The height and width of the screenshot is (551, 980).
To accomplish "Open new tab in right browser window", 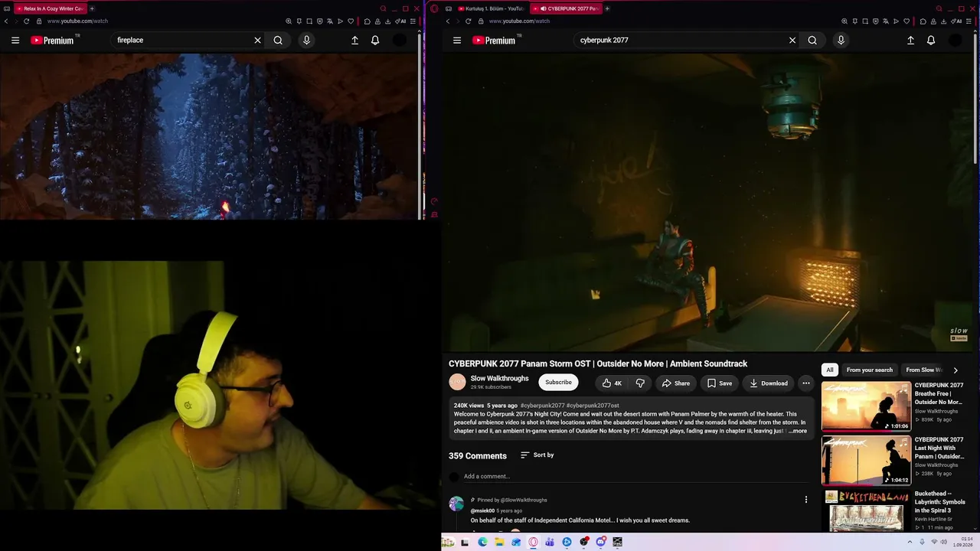I will click(607, 8).
